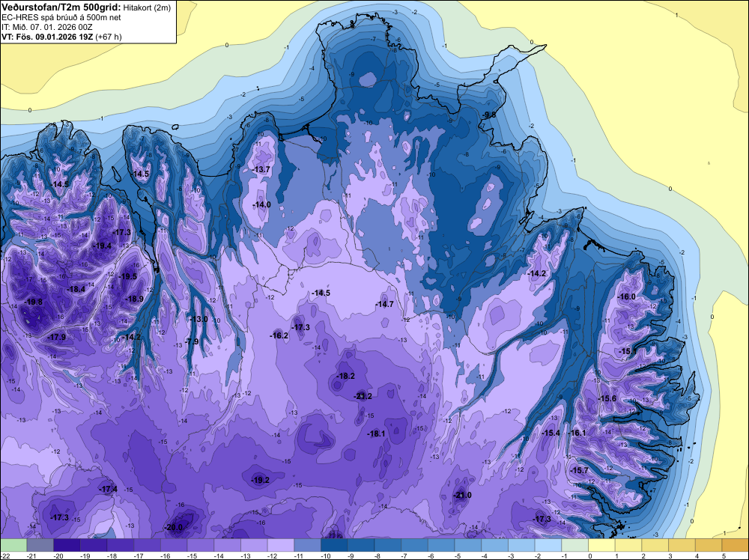The width and height of the screenshot is (749, 560).
Task: Click the "Veðurstofan/T2m 500grid:" title text
Action: (x=61, y=7)
